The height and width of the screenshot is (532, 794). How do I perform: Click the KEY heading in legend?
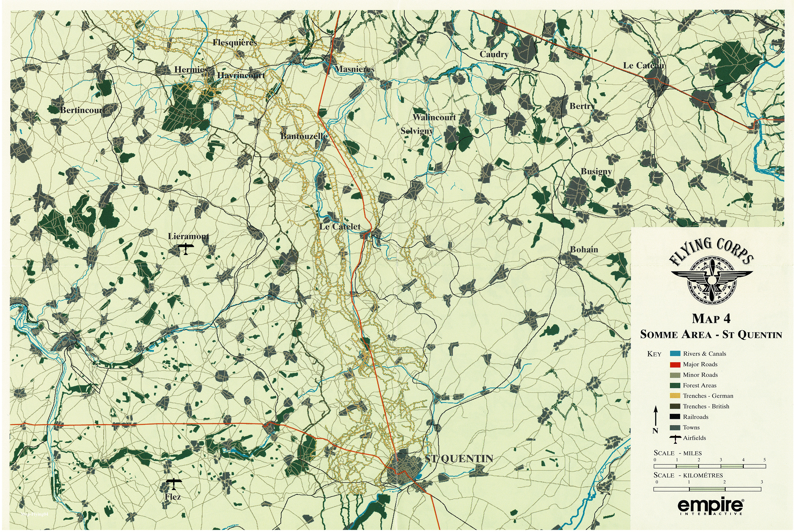654,354
